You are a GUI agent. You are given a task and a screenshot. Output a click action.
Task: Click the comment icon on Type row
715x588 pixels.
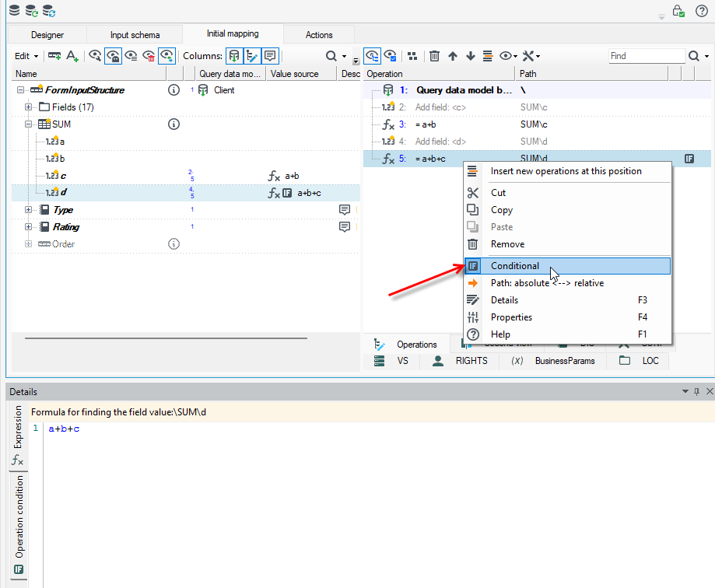point(345,210)
